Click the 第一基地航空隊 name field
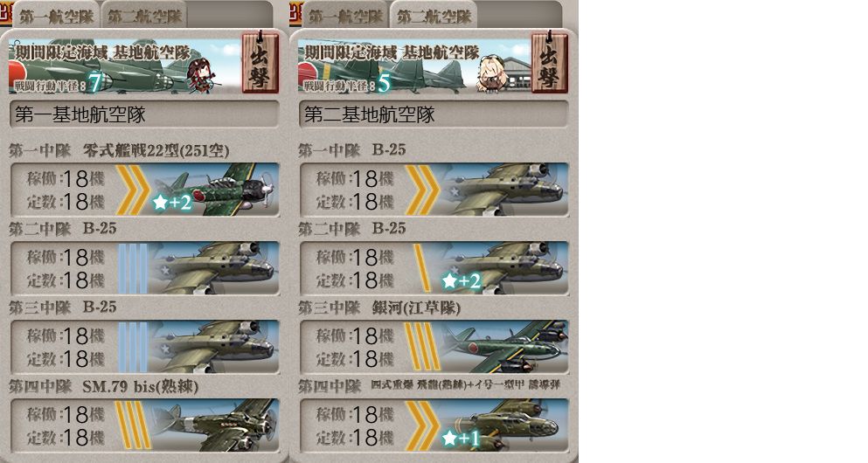 point(144,114)
